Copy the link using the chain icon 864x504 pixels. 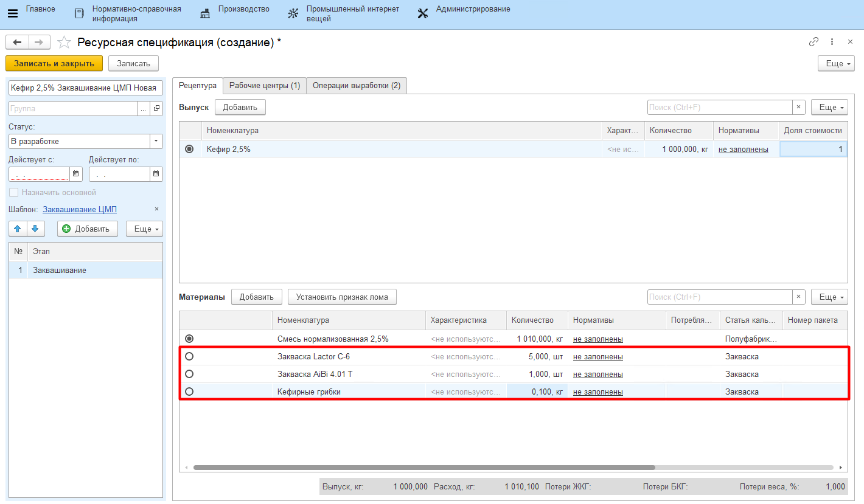(x=813, y=42)
